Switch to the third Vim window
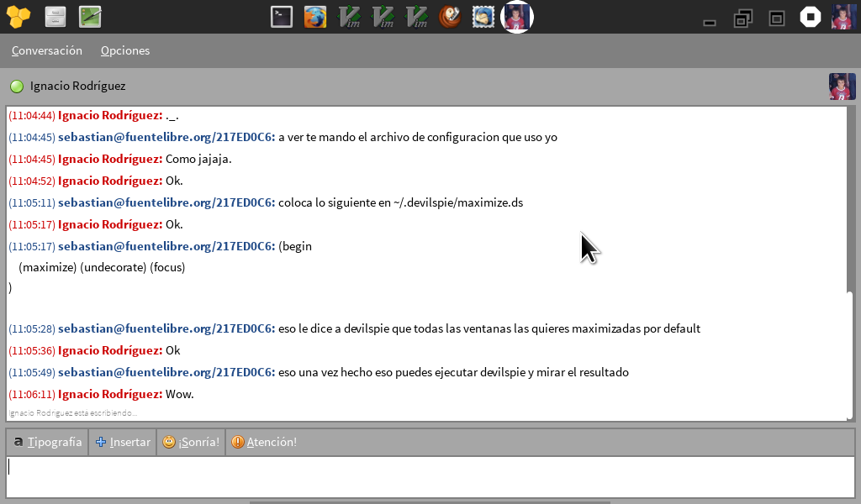 coord(416,17)
